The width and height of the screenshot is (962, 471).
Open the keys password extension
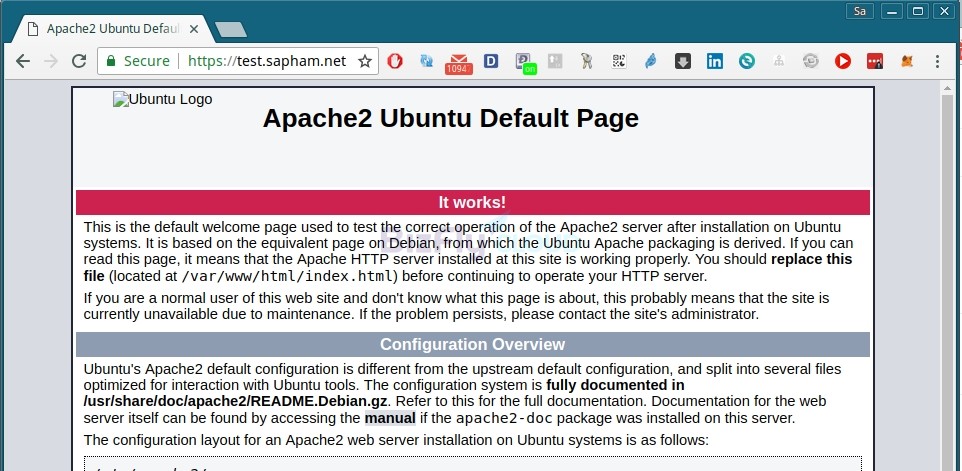pos(587,61)
